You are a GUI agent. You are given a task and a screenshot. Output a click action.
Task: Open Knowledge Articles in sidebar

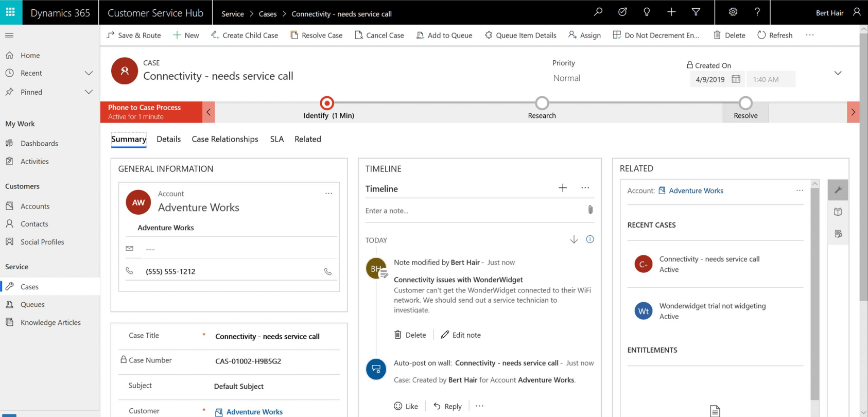tap(50, 322)
